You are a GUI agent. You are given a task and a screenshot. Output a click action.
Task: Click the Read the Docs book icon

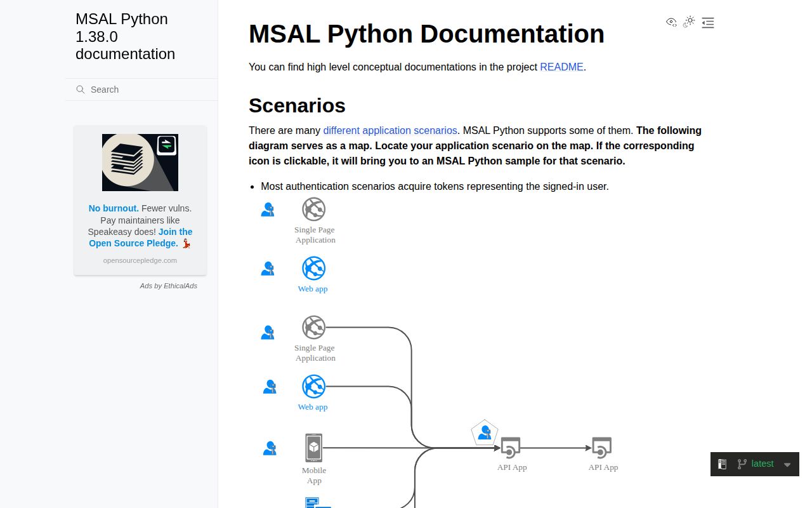click(722, 464)
